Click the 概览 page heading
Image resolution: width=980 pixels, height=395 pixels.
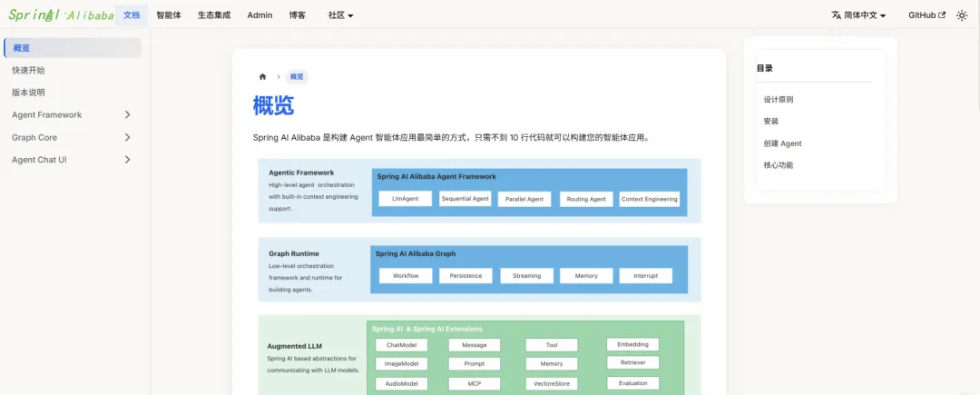click(273, 105)
